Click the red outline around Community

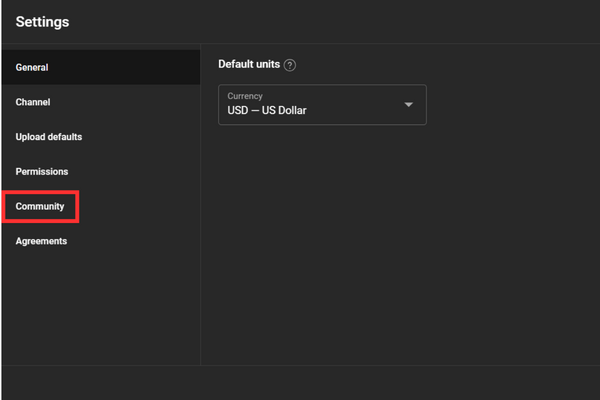click(40, 191)
